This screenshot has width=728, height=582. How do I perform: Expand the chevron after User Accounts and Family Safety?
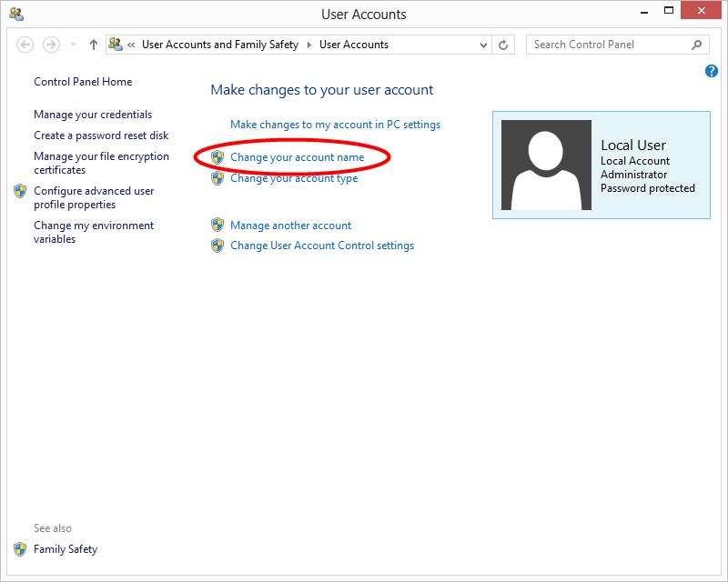point(308,45)
